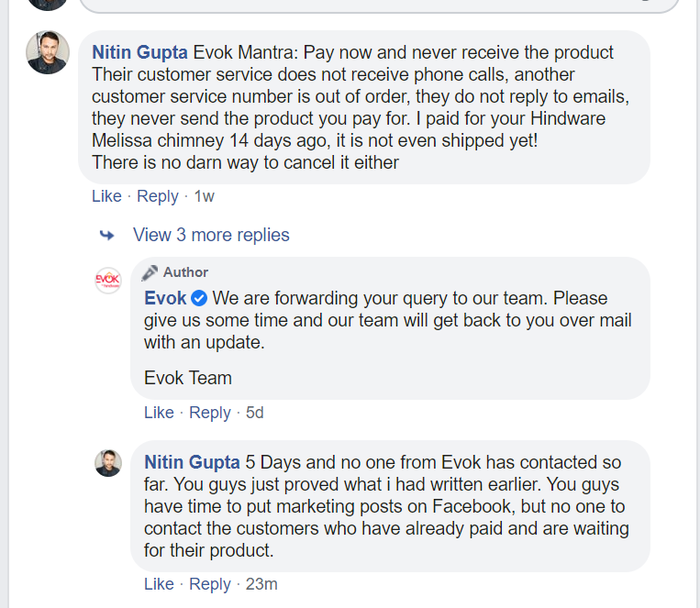Click the 1w timestamp on the first comment

(204, 196)
